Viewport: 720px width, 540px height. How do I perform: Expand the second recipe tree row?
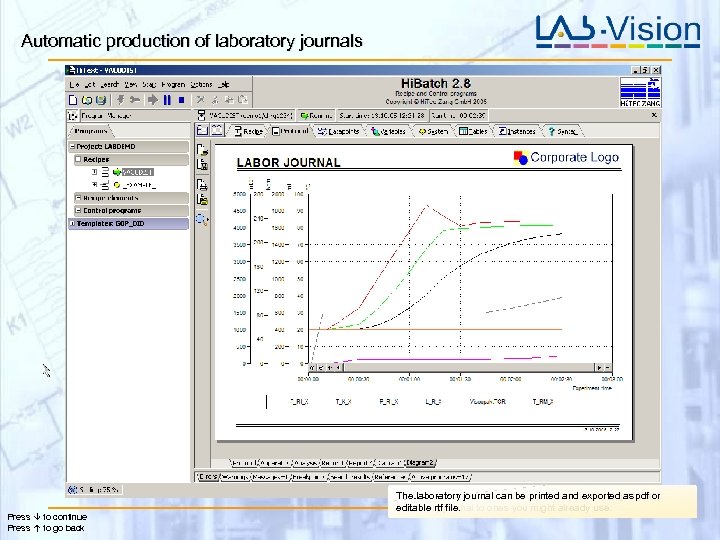pyautogui.click(x=95, y=185)
